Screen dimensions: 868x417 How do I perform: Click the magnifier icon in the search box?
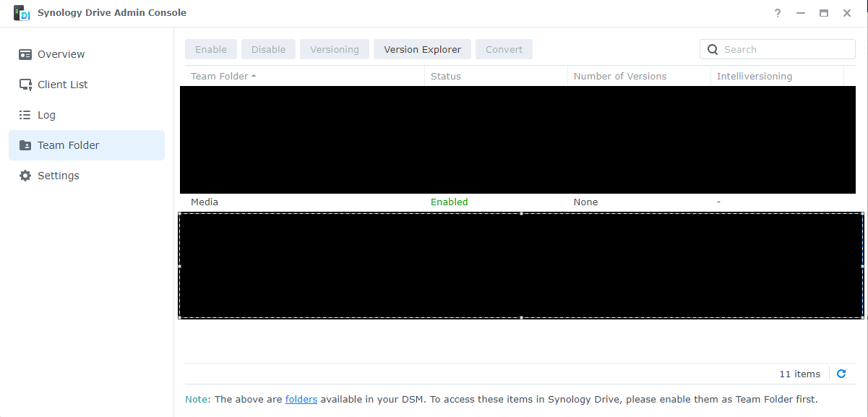[x=713, y=48]
